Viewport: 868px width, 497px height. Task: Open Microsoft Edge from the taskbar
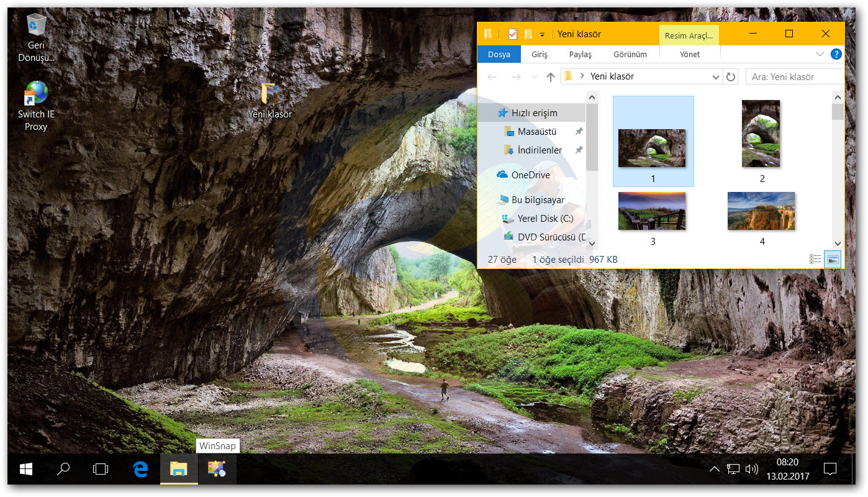coord(140,469)
